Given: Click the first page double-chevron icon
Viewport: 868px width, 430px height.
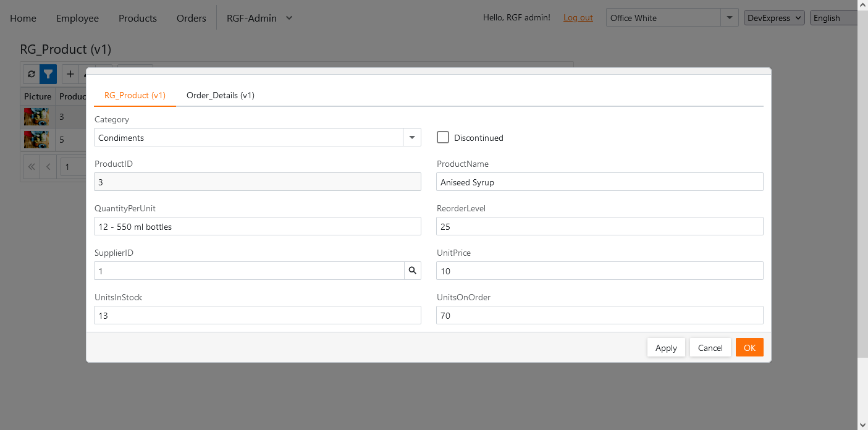Looking at the screenshot, I should pyautogui.click(x=32, y=167).
